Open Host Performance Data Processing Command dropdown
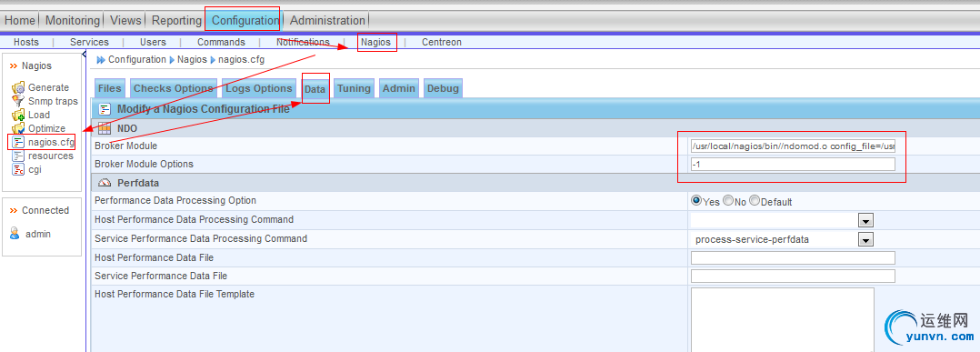Image resolution: width=980 pixels, height=352 pixels. pyautogui.click(x=865, y=221)
